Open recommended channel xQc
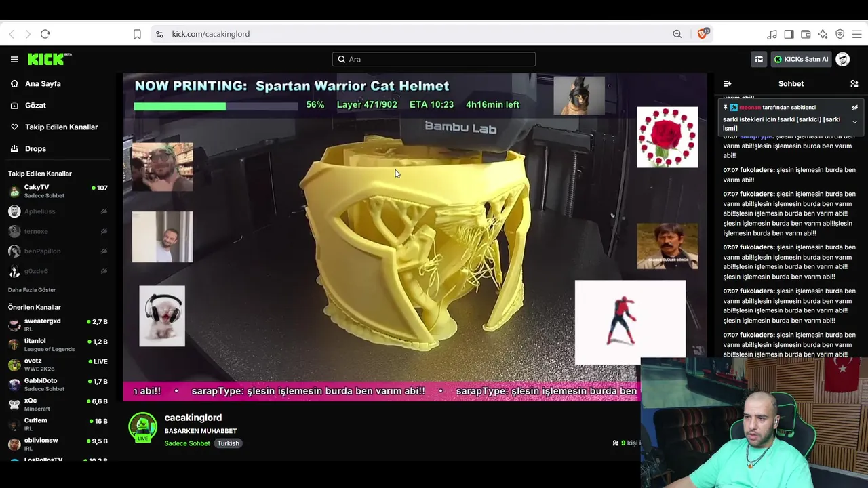 (58, 404)
